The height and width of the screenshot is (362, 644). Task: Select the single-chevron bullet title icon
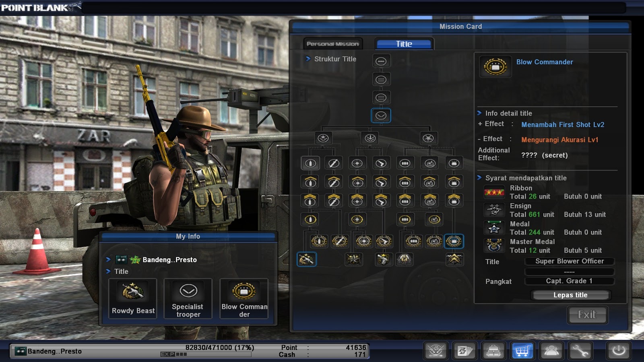click(310, 182)
